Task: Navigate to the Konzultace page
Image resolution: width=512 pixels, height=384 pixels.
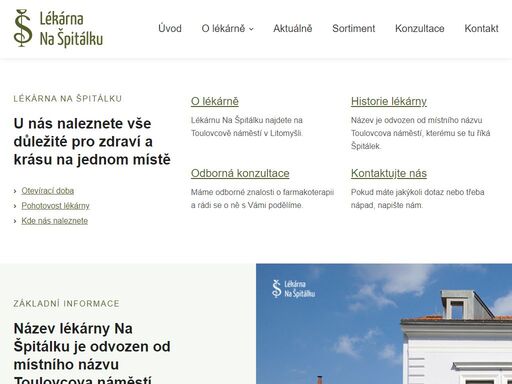Action: 419,28
